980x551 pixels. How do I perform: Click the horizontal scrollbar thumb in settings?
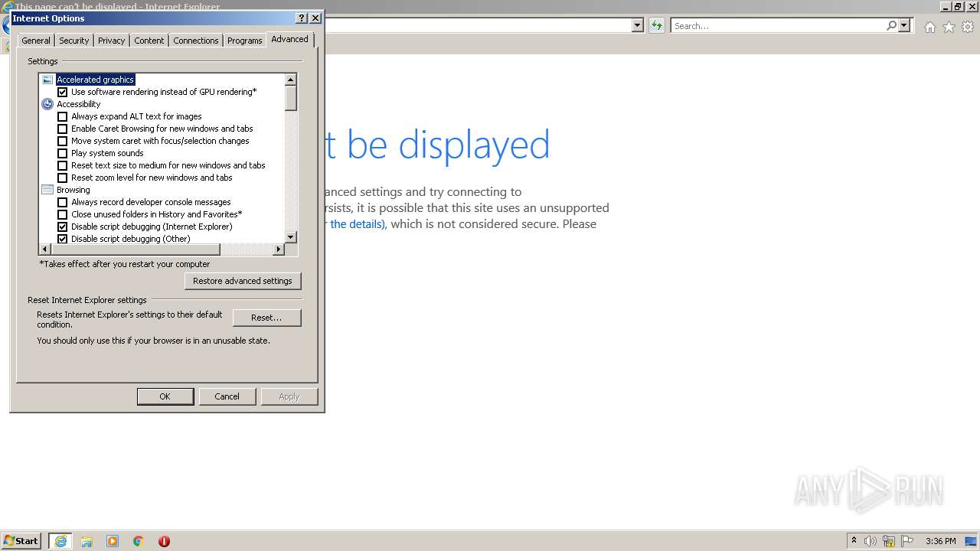tap(136, 249)
